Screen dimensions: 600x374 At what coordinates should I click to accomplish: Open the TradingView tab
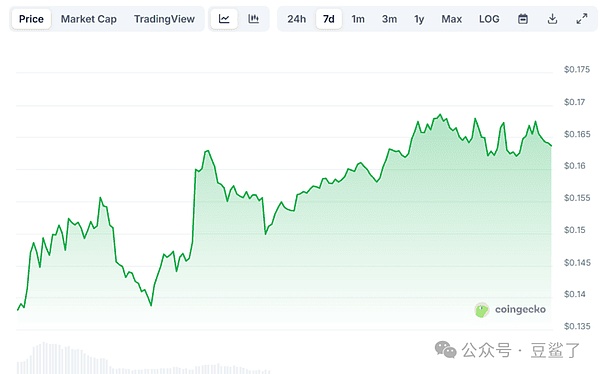coord(164,19)
